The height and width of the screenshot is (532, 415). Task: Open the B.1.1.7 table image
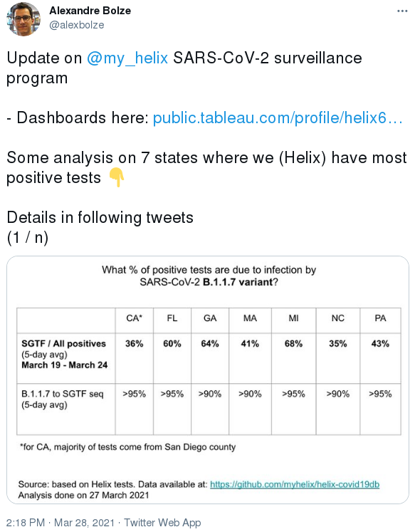pyautogui.click(x=208, y=380)
